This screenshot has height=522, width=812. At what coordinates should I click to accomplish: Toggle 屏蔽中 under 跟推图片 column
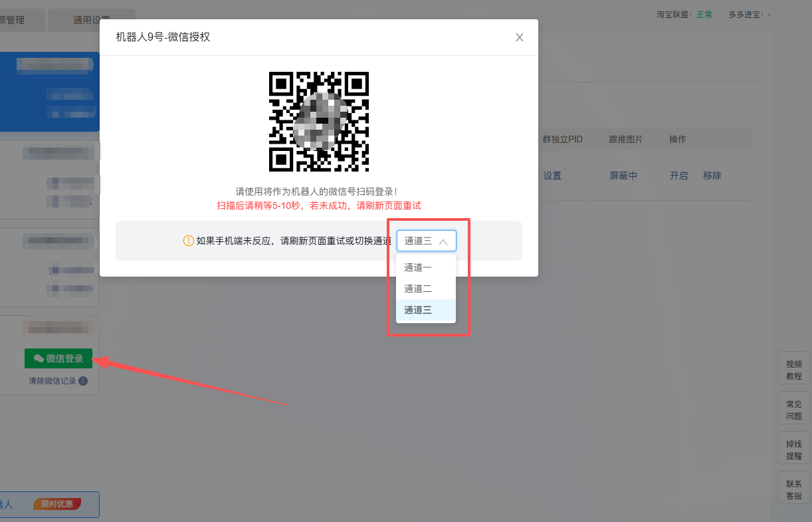(623, 176)
